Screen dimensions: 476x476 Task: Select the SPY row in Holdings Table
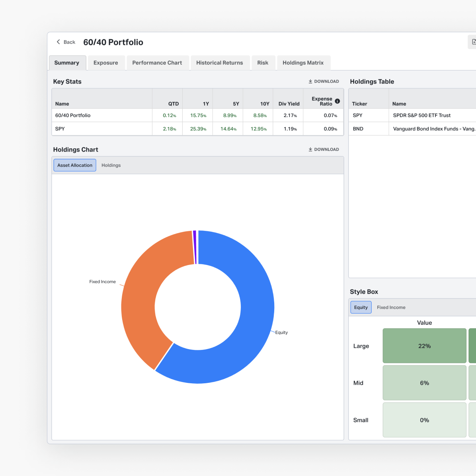[412, 115]
